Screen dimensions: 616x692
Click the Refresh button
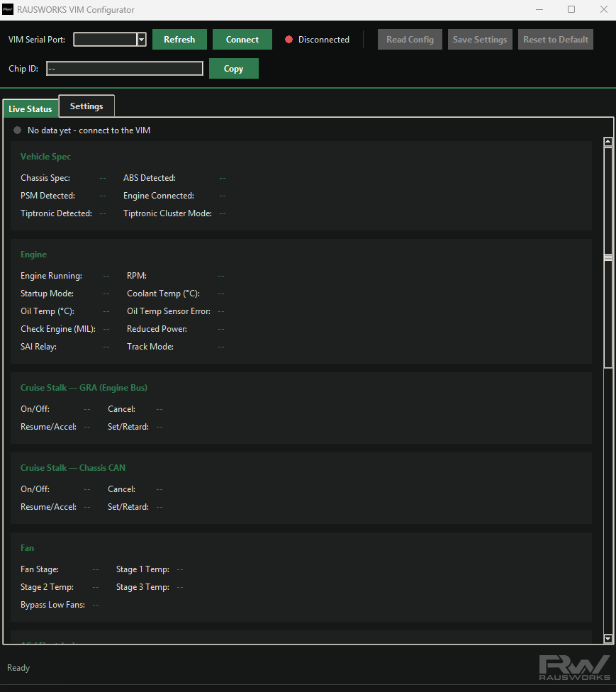coord(179,39)
